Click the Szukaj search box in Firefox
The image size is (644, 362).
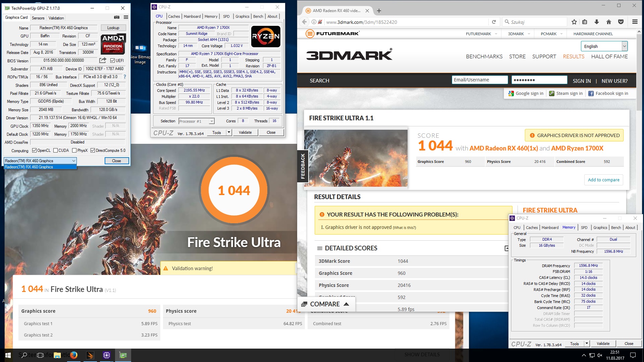[x=534, y=22]
